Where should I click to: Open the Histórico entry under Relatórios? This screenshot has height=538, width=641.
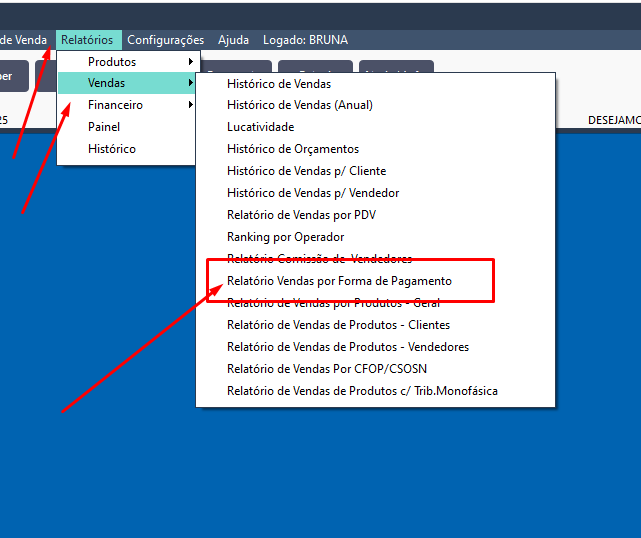click(x=127, y=149)
